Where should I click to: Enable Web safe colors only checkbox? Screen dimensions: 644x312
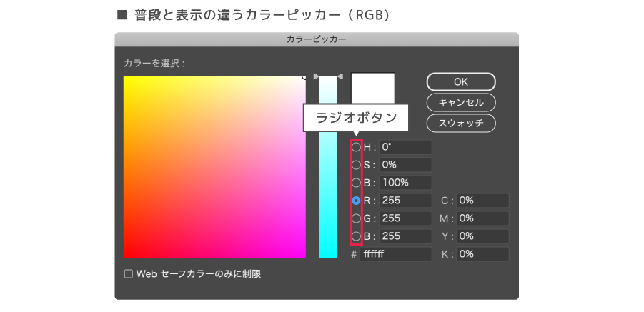[129, 273]
